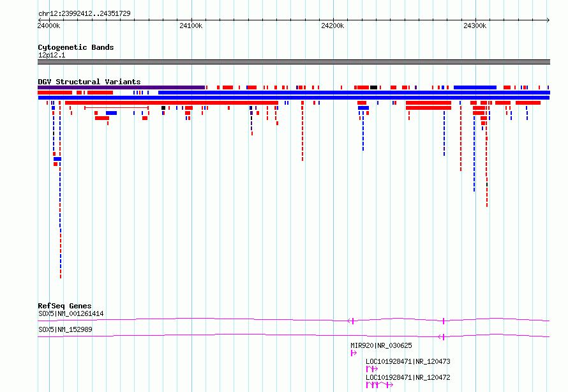Screen dimensions: 568x392
Task: Open the RefSeq Genes track title
Action: 64,306
